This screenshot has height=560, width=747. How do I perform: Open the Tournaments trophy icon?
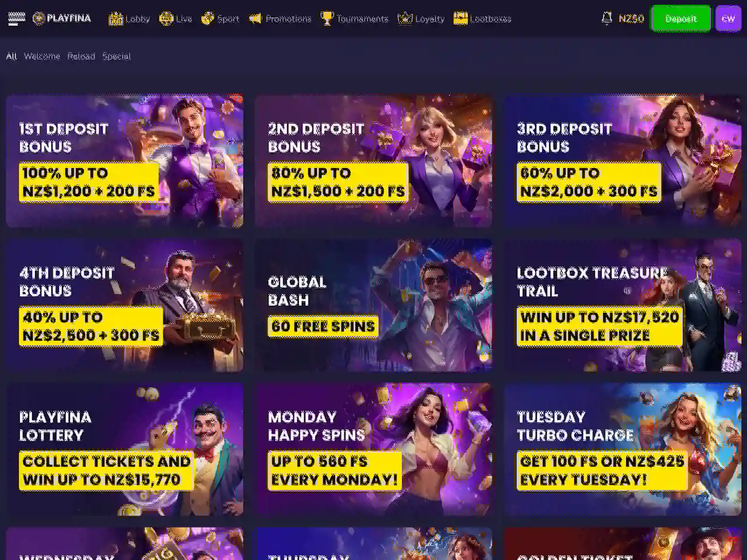click(x=327, y=19)
